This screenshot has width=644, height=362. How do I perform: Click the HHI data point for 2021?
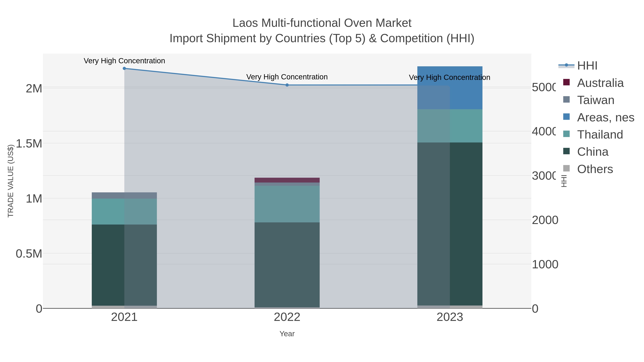(x=124, y=68)
